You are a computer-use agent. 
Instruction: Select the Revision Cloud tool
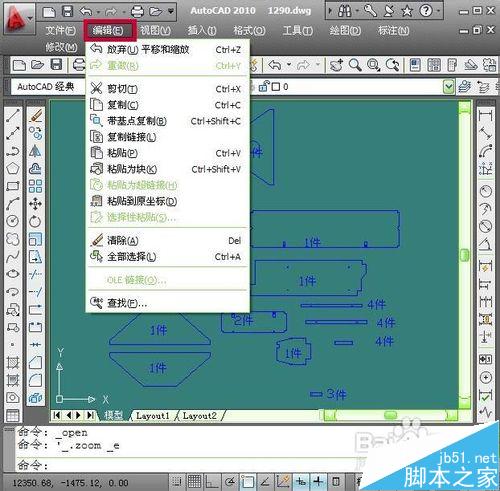tap(13, 239)
